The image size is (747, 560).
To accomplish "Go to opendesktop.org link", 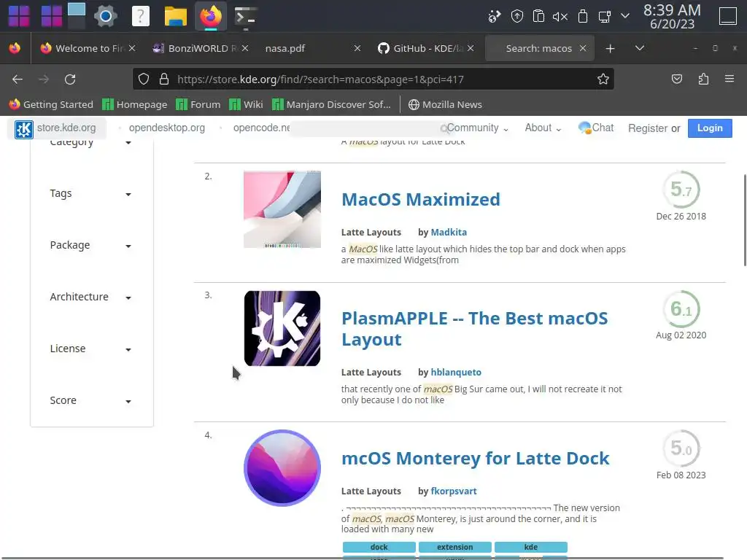I will click(167, 128).
